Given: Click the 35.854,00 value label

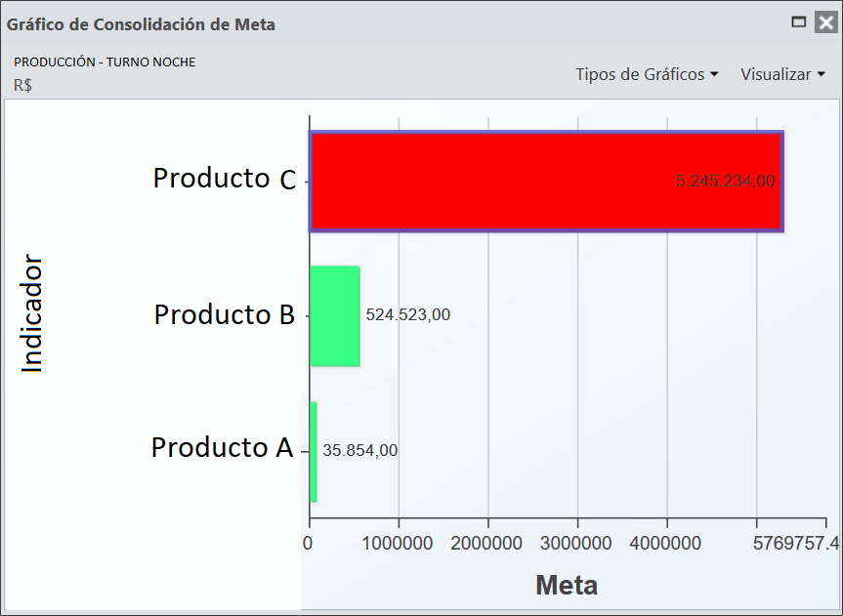Looking at the screenshot, I should click(360, 450).
